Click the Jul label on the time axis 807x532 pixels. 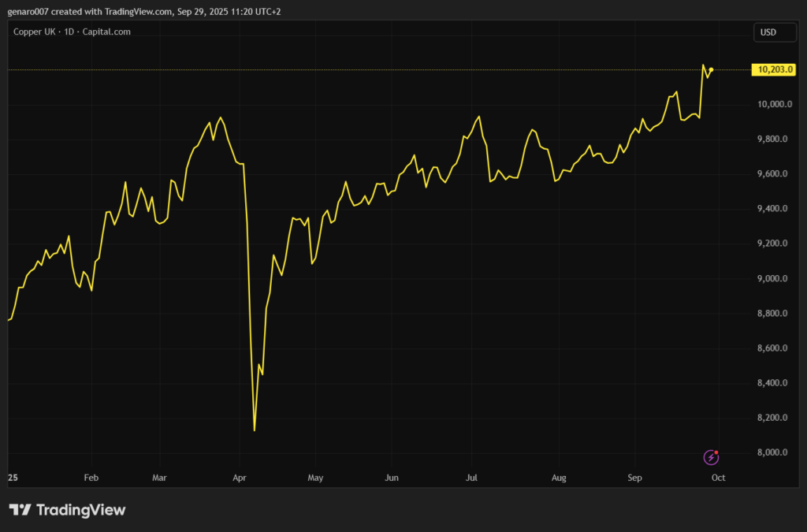472,478
